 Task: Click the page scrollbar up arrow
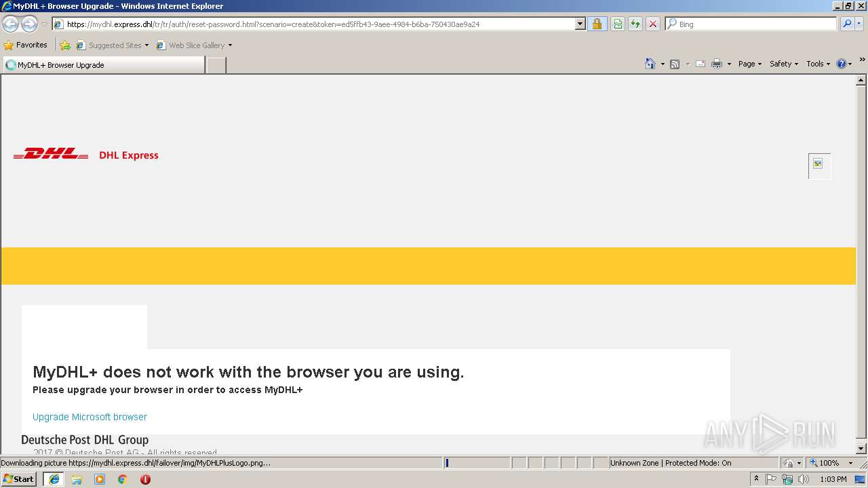[x=861, y=80]
